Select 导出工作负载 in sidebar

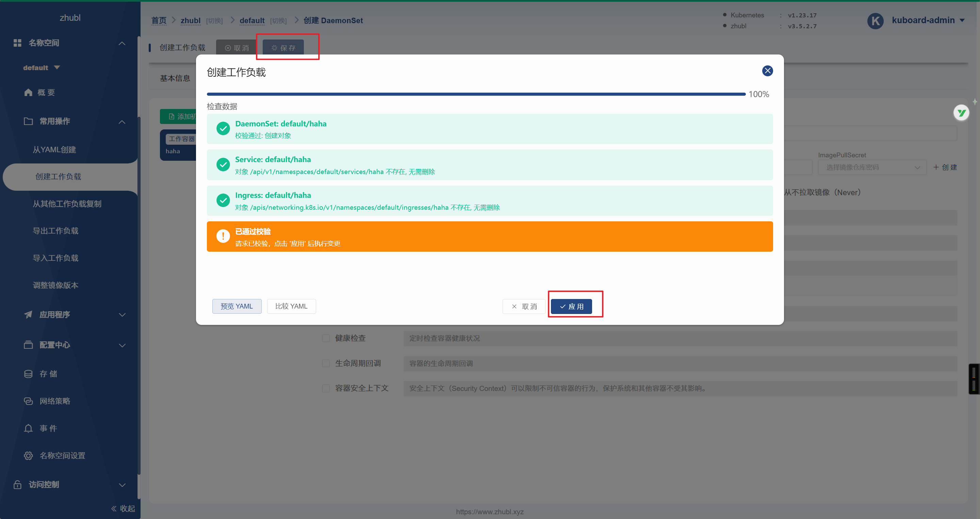pyautogui.click(x=55, y=231)
